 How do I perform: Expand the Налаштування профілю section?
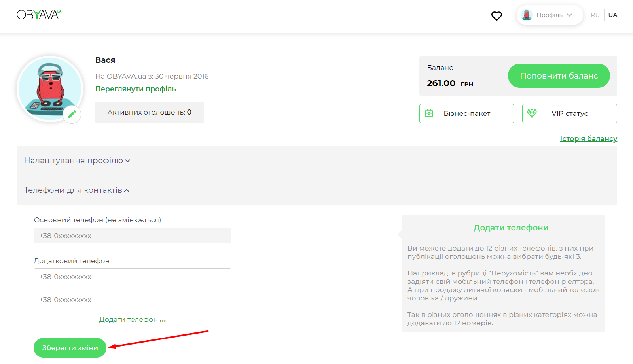77,160
